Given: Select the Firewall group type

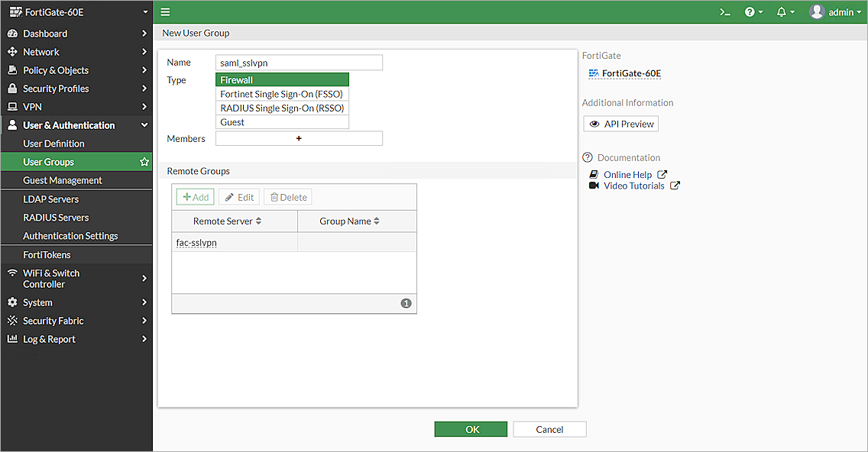Looking at the screenshot, I should 282,80.
